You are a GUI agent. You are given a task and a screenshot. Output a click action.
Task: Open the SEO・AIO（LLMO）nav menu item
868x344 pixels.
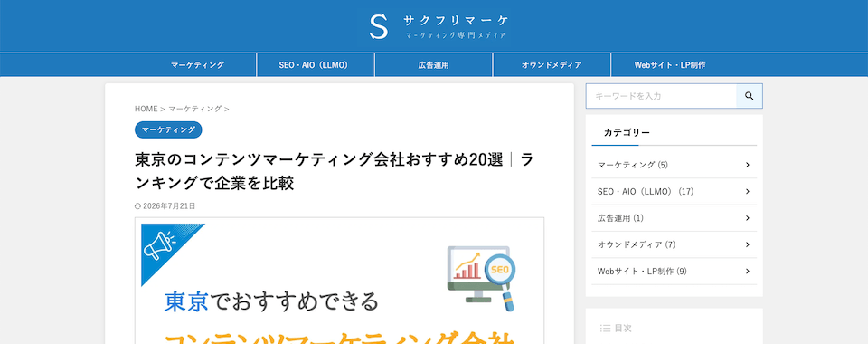point(316,65)
